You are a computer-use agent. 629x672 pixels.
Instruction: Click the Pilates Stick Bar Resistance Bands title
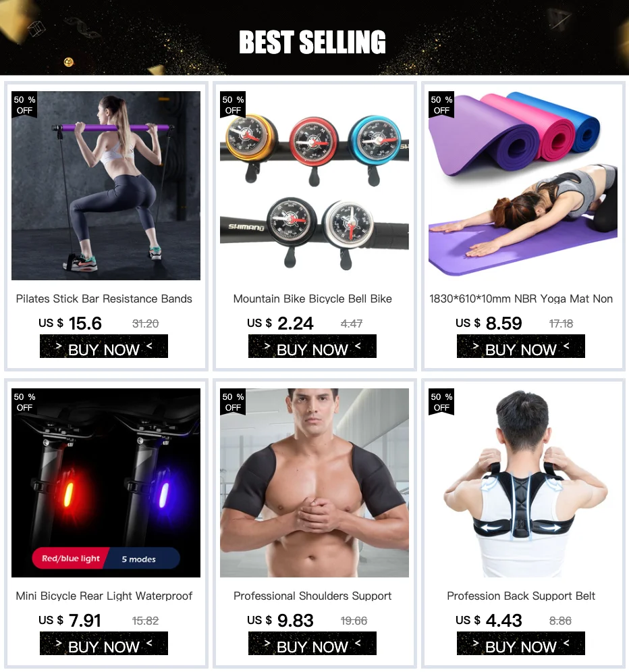[104, 299]
